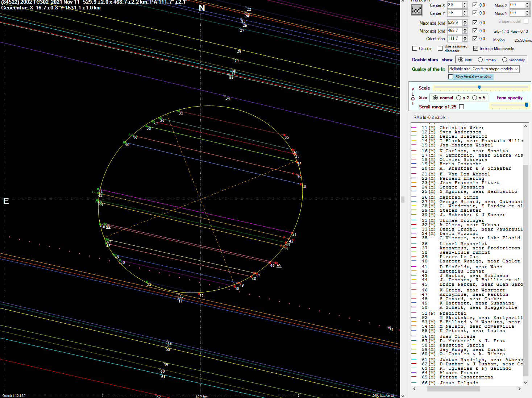Click the Form opacity slider thumb
This screenshot has width=532, height=398.
pyautogui.click(x=527, y=105)
